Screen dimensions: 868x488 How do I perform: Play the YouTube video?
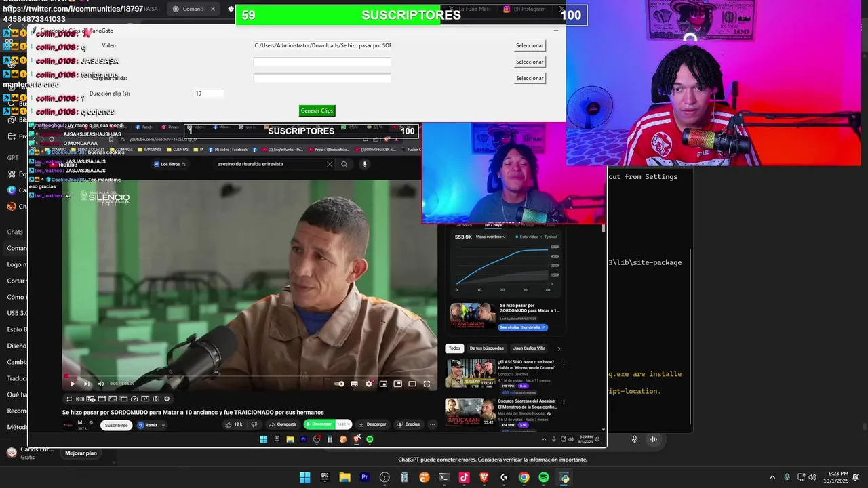coord(73,384)
